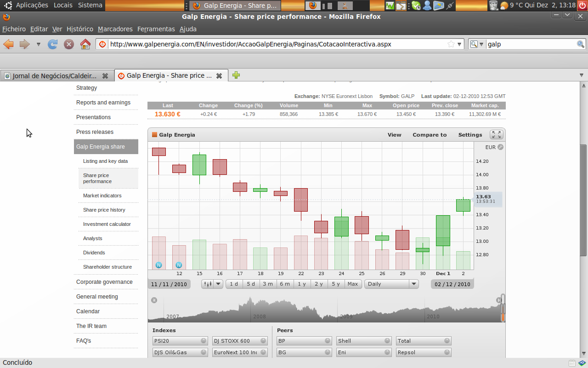The image size is (588, 368).
Task: Open the Histórico menu
Action: tap(80, 29)
